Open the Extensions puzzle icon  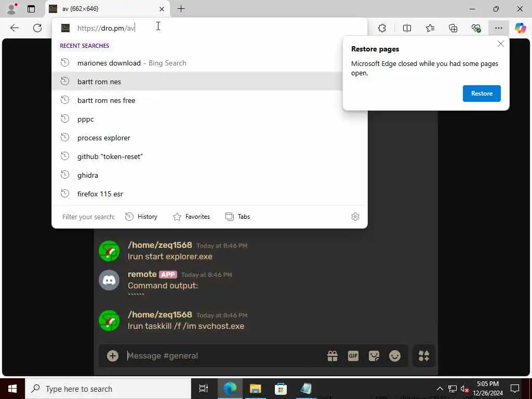point(382,28)
